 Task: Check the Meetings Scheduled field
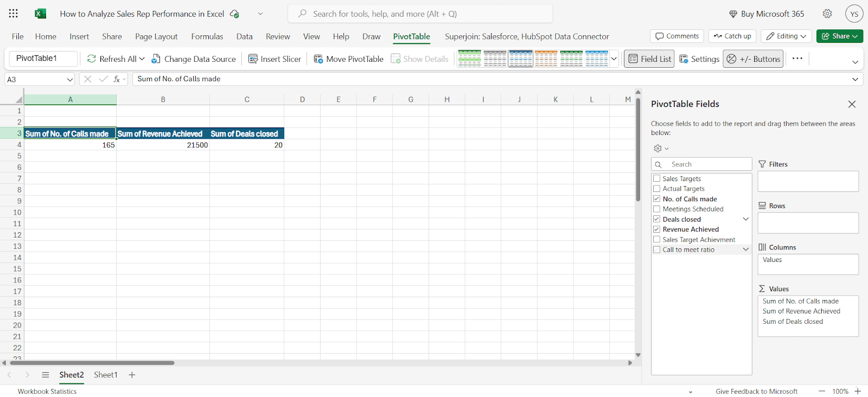(657, 209)
